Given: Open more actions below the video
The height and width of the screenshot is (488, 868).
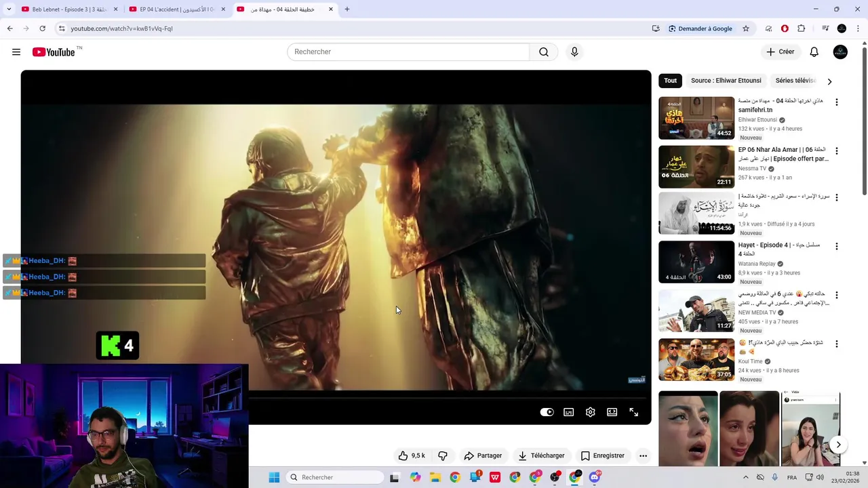Looking at the screenshot, I should coord(643,455).
